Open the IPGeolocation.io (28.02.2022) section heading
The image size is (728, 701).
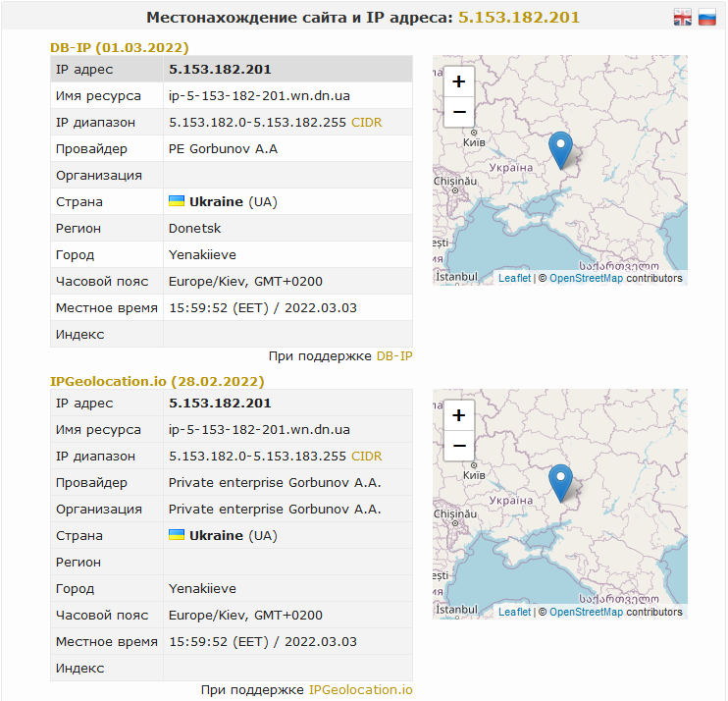pos(157,381)
